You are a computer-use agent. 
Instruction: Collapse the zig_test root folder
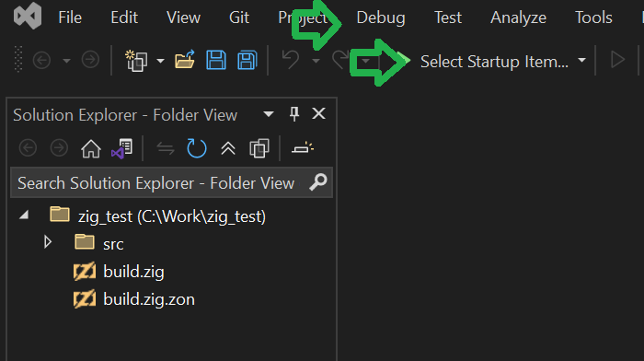click(24, 215)
